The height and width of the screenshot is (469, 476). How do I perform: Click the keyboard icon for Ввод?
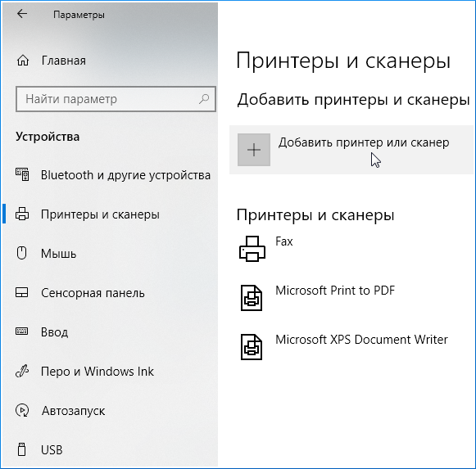[x=22, y=331]
